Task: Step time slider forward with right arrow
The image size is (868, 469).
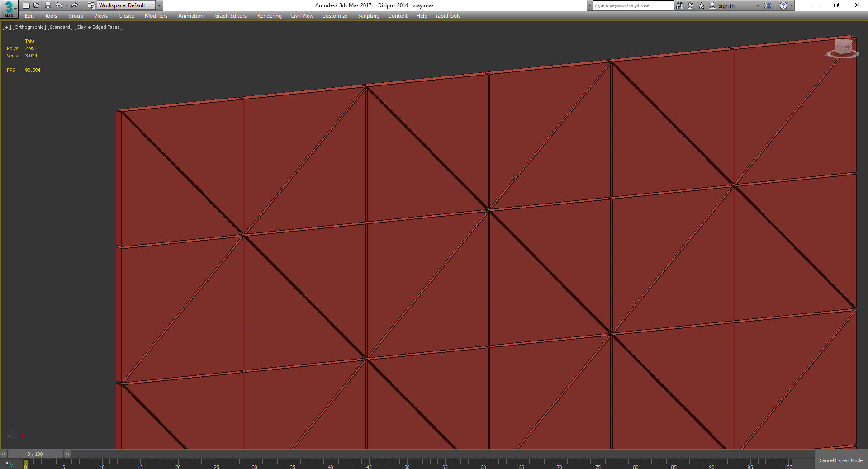Action: (67, 454)
